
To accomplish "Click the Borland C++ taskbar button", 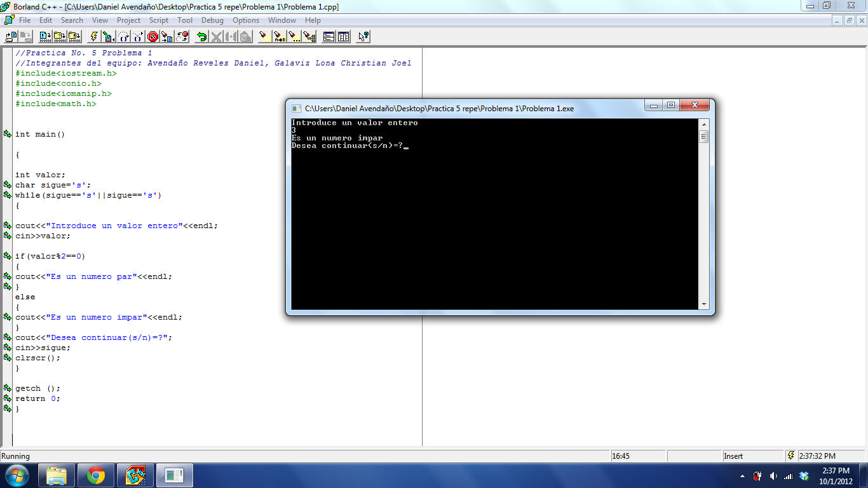I will pos(135,475).
